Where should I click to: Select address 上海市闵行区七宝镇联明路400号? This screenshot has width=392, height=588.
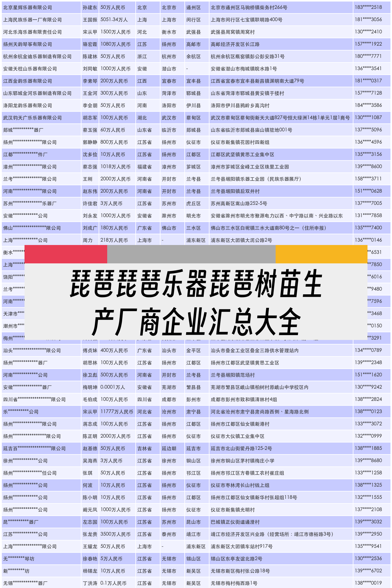click(x=247, y=20)
